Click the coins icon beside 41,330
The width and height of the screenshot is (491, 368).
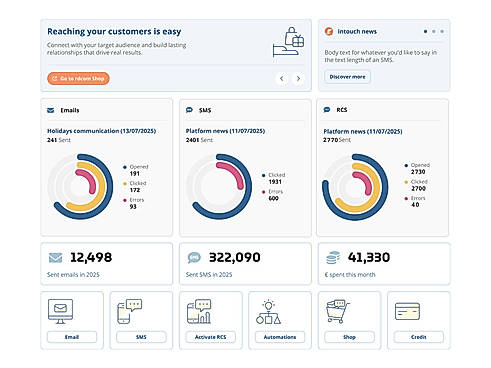pyautogui.click(x=333, y=258)
